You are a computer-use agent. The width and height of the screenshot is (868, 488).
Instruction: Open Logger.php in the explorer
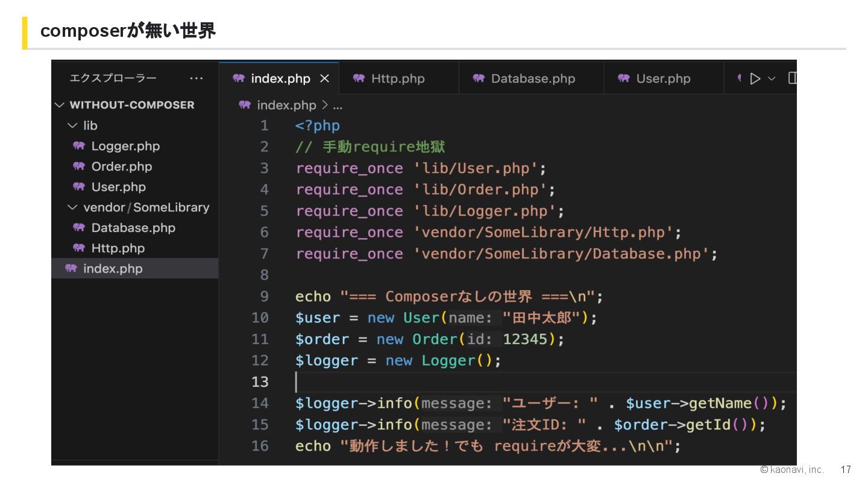click(x=125, y=146)
